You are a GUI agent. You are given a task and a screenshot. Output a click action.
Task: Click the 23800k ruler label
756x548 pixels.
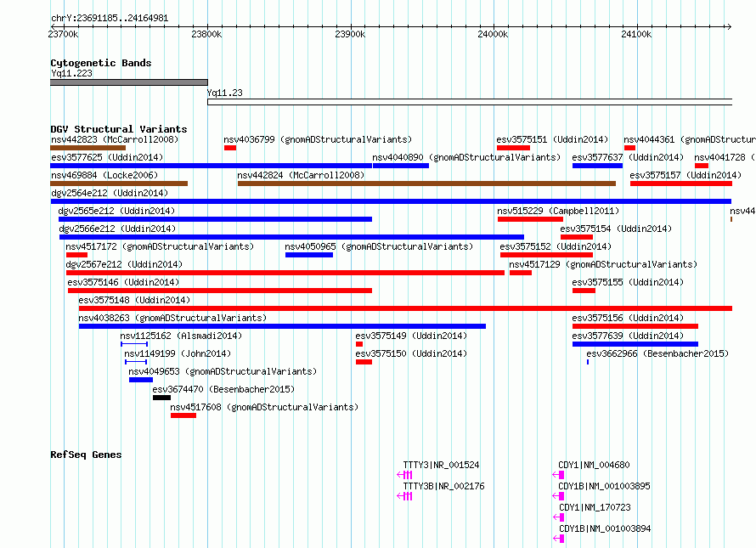coord(206,34)
